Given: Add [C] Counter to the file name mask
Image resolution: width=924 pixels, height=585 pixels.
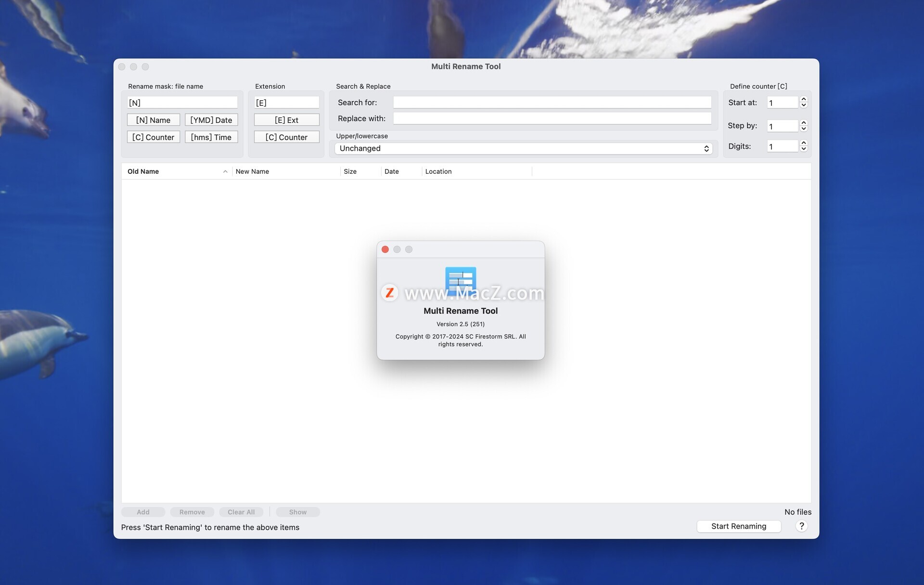Looking at the screenshot, I should 153,137.
